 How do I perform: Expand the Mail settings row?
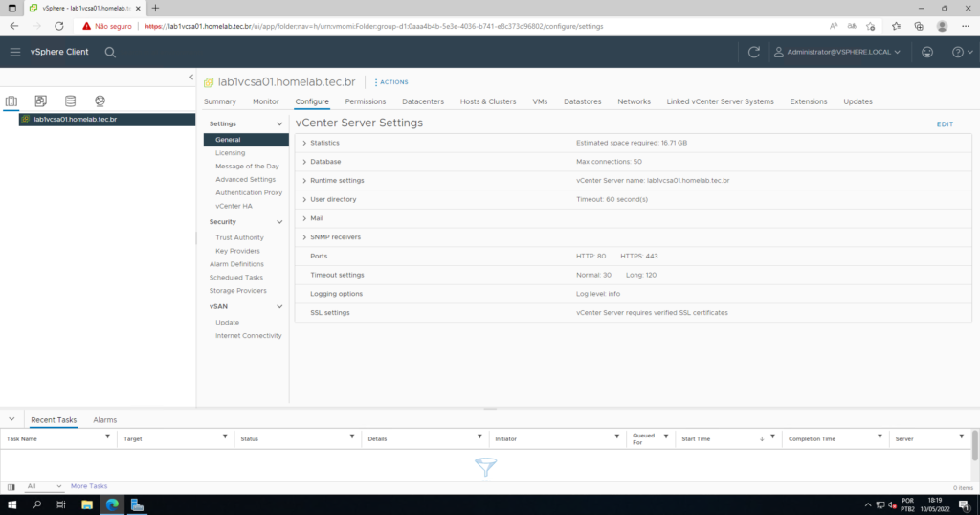click(x=304, y=219)
